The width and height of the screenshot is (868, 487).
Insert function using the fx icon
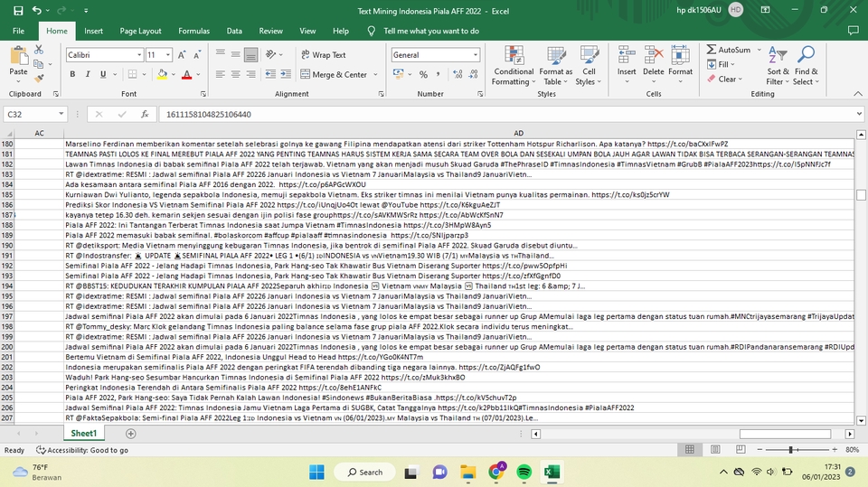pyautogui.click(x=145, y=114)
